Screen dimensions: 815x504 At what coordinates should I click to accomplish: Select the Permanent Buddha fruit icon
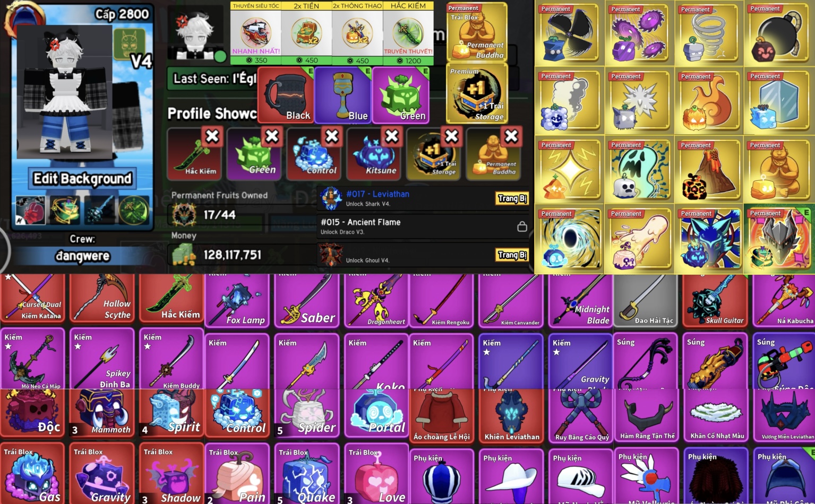[x=477, y=32]
